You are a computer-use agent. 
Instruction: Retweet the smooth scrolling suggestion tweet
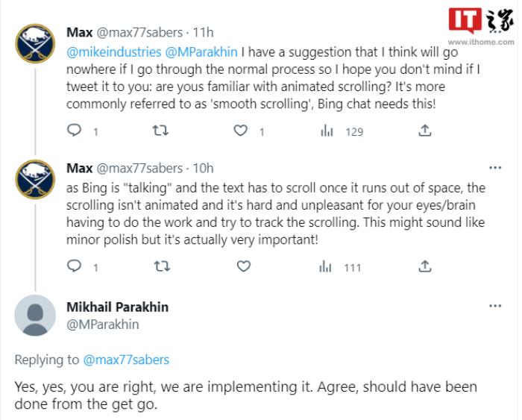[x=160, y=131]
